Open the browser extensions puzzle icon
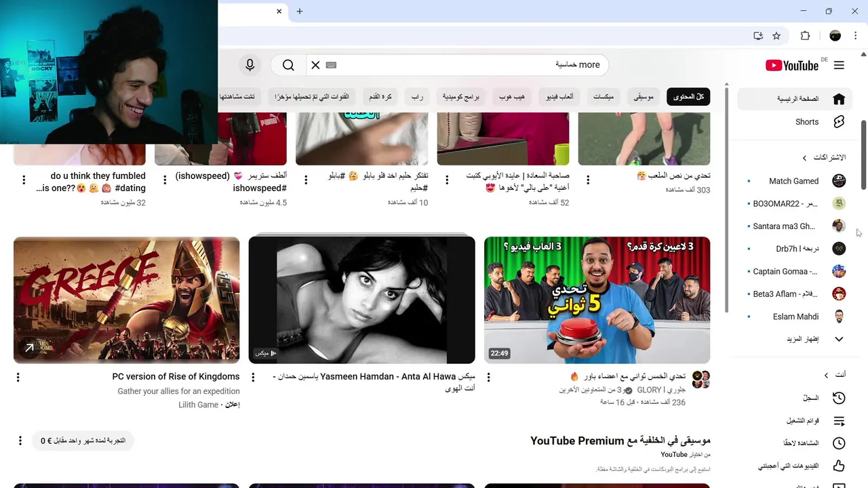 click(805, 36)
